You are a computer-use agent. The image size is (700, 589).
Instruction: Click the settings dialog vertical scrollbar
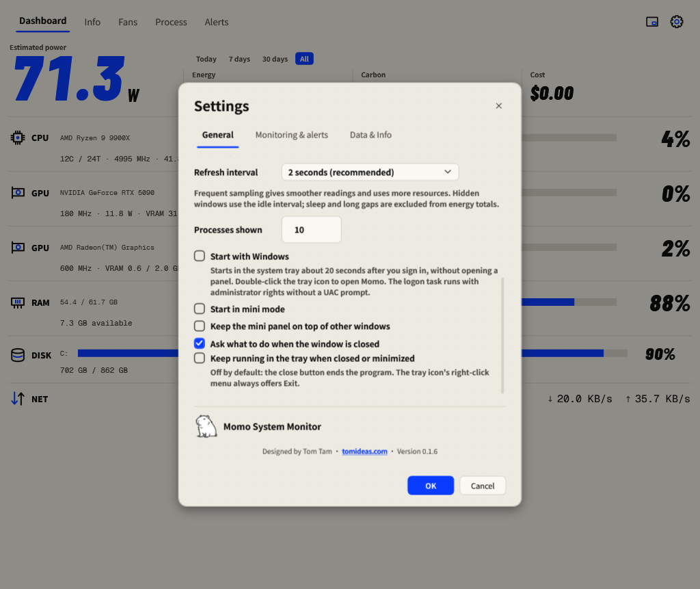pyautogui.click(x=502, y=335)
